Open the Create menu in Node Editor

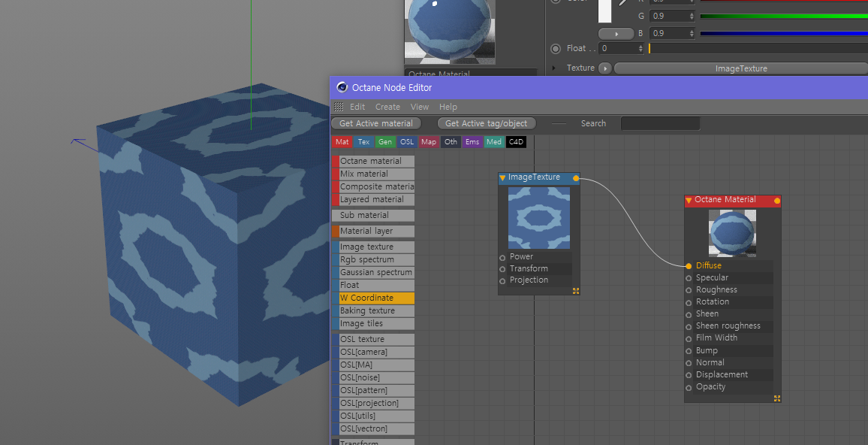[387, 107]
